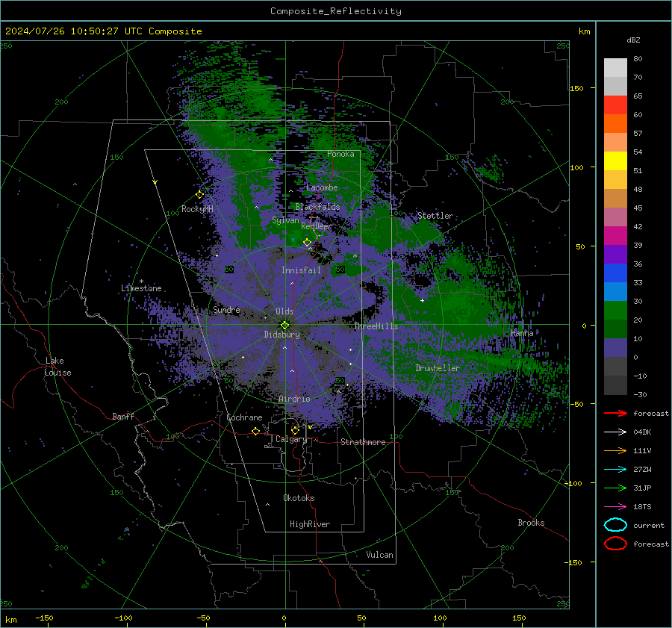Pick the slate purple 0-10 dBZ swatch
This screenshot has width=672, height=628.
(x=615, y=348)
